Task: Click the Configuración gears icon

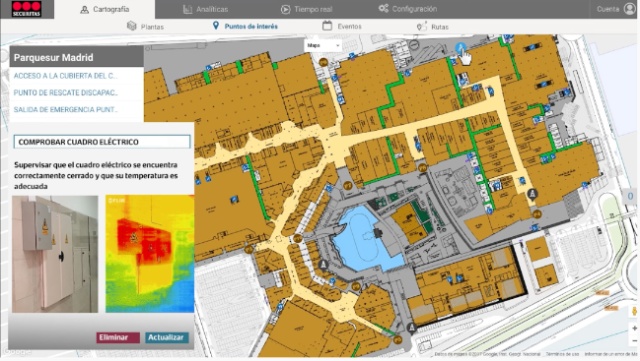Action: 383,8
